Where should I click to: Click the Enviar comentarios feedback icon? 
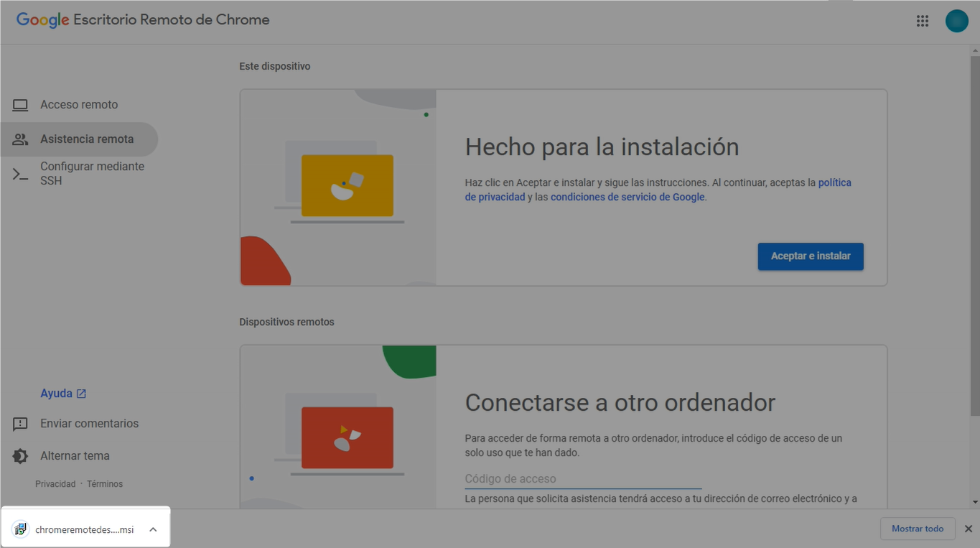[x=20, y=424]
